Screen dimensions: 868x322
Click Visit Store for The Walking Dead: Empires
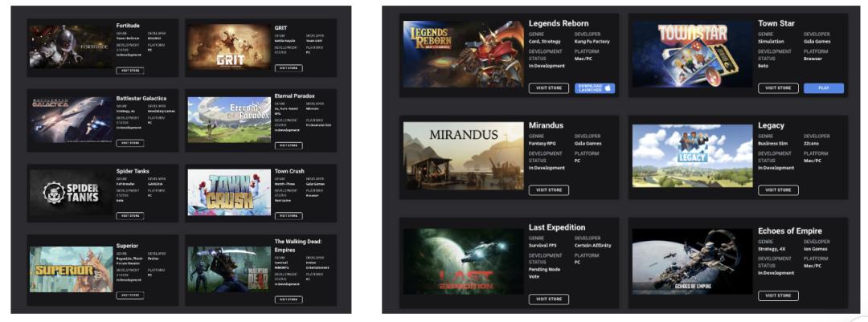289,300
